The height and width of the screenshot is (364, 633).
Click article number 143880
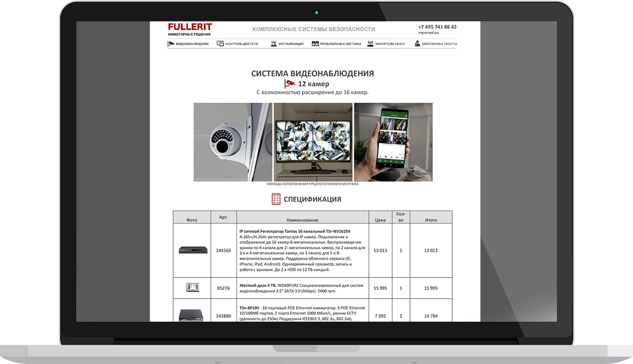(223, 316)
